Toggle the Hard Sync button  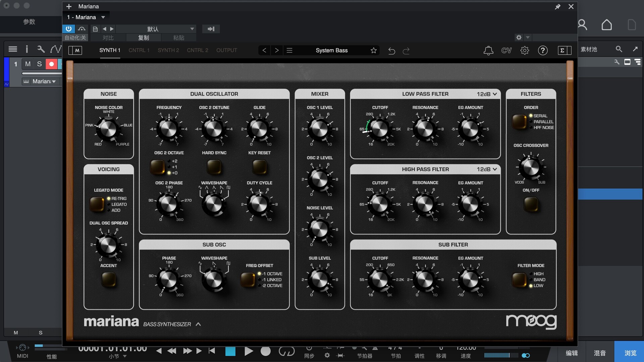(214, 167)
